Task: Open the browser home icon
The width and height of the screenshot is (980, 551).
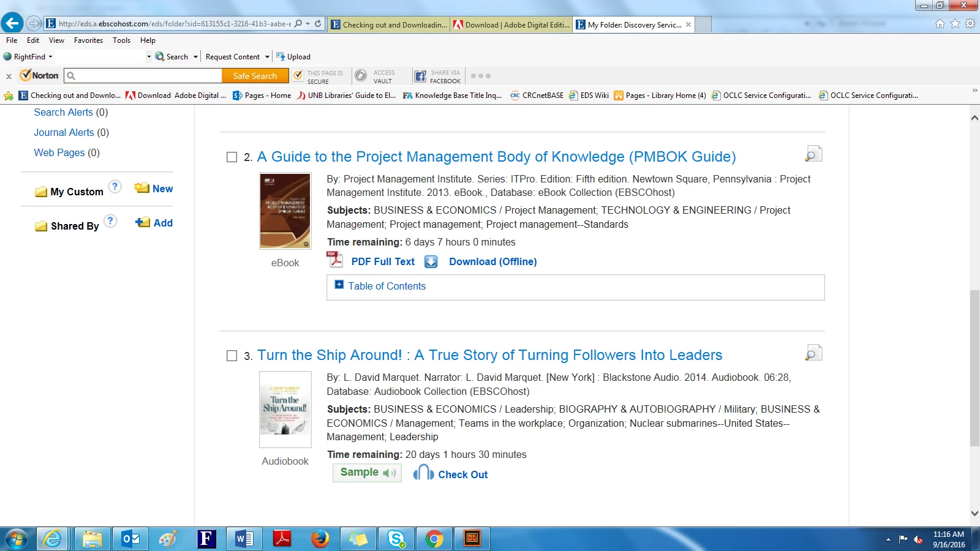Action: [940, 24]
